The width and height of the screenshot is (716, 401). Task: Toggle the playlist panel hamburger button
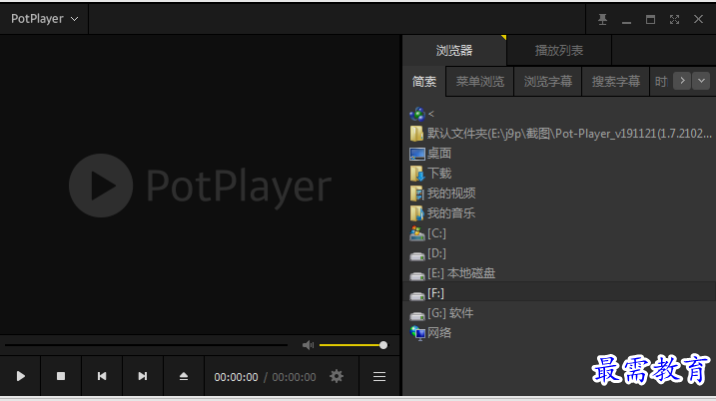pos(379,376)
